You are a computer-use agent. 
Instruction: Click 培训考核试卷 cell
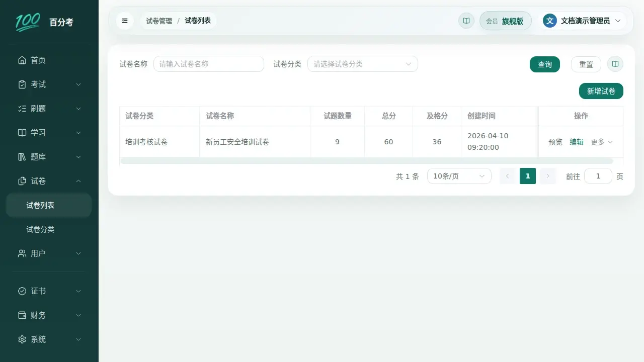click(159, 142)
